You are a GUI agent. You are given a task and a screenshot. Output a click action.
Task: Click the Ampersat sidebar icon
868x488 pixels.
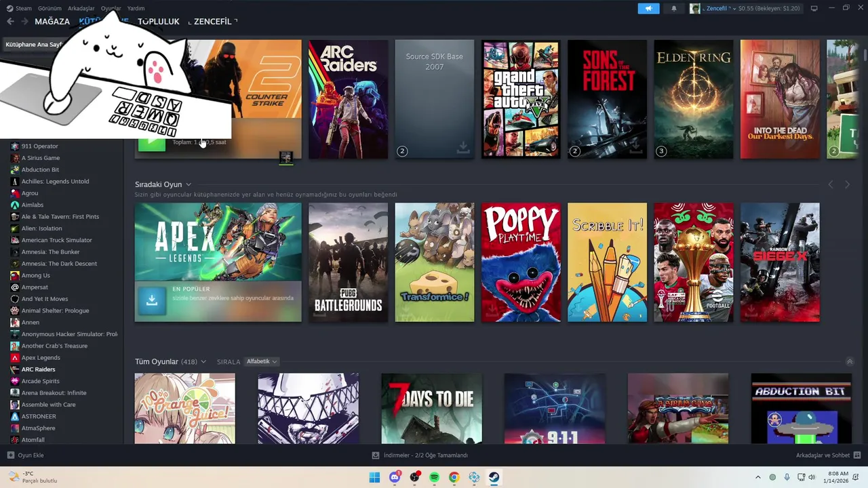tap(15, 287)
